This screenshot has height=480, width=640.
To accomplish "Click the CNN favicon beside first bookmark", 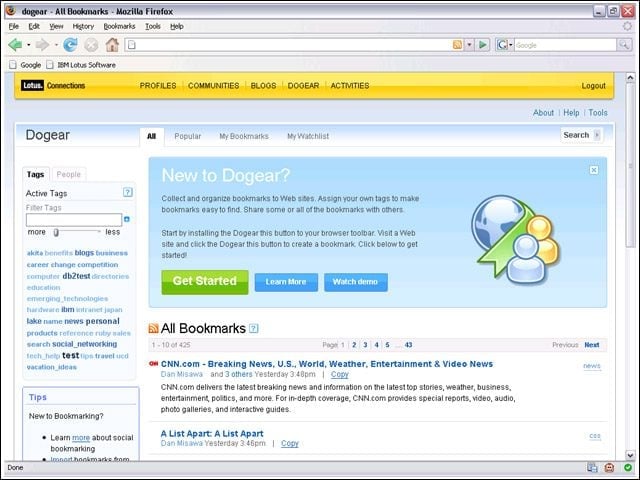I will 153,364.
